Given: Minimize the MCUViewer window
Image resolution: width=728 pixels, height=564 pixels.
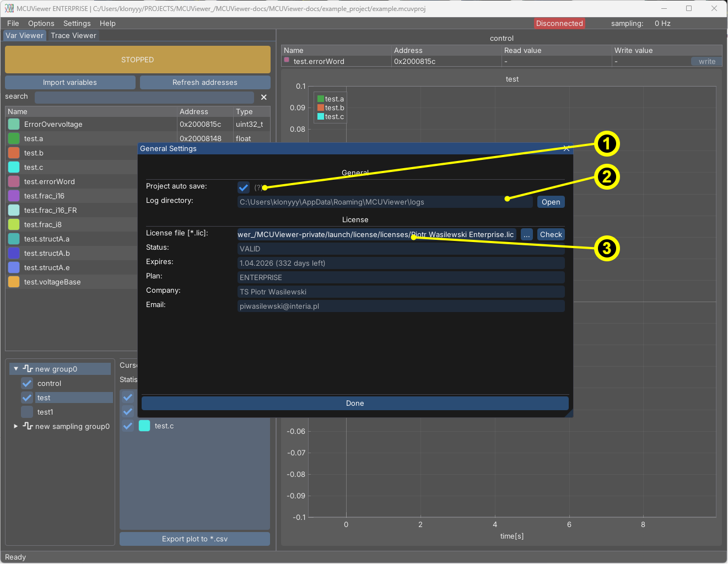Looking at the screenshot, I should 664,8.
